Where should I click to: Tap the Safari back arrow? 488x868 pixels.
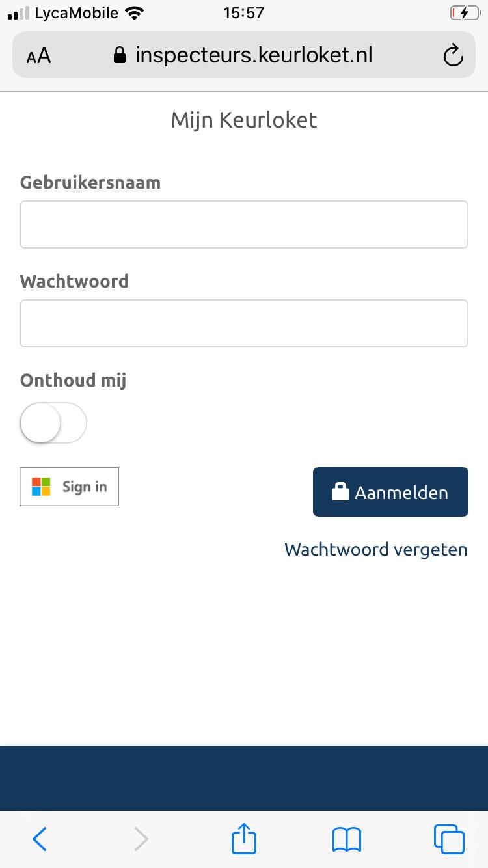pos(40,839)
